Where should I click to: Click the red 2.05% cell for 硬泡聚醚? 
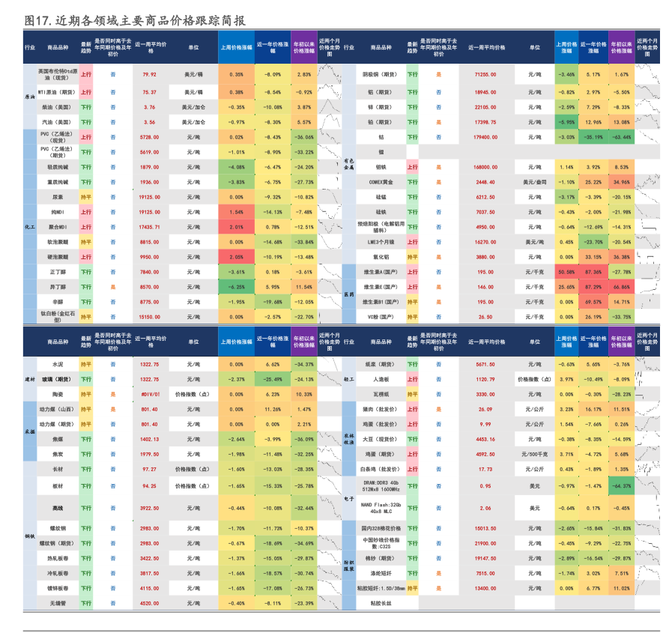coord(236,257)
